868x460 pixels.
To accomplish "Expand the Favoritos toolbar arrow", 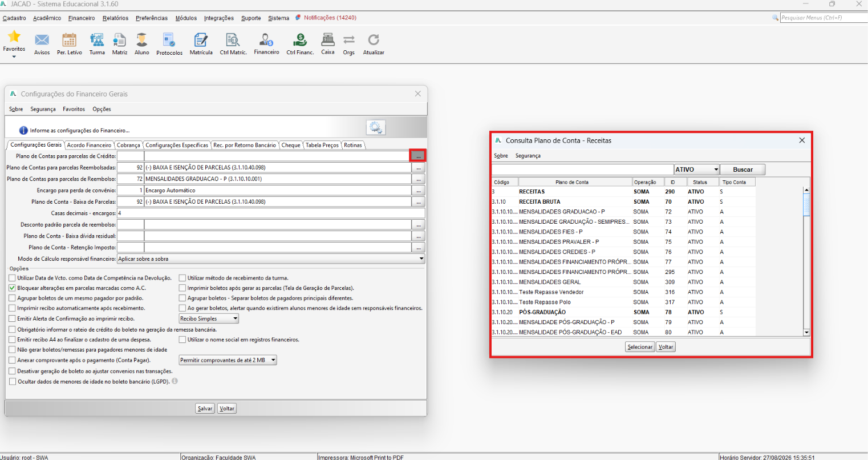I will point(14,57).
